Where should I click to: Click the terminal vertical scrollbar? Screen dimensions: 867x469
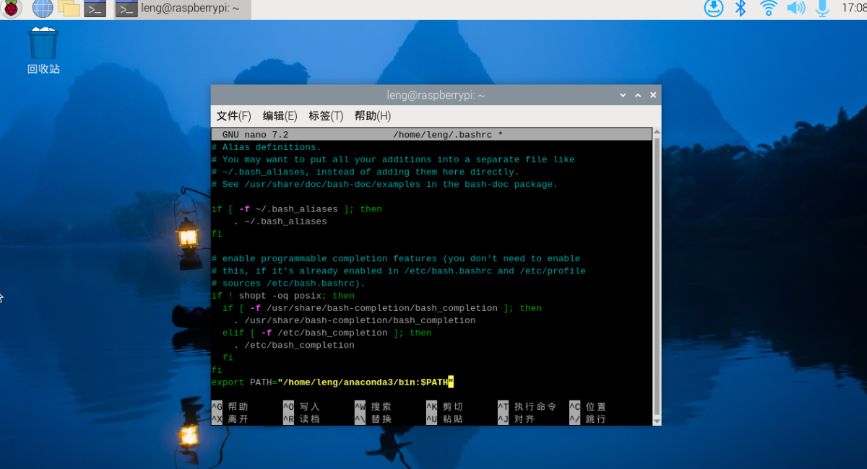coord(657,277)
